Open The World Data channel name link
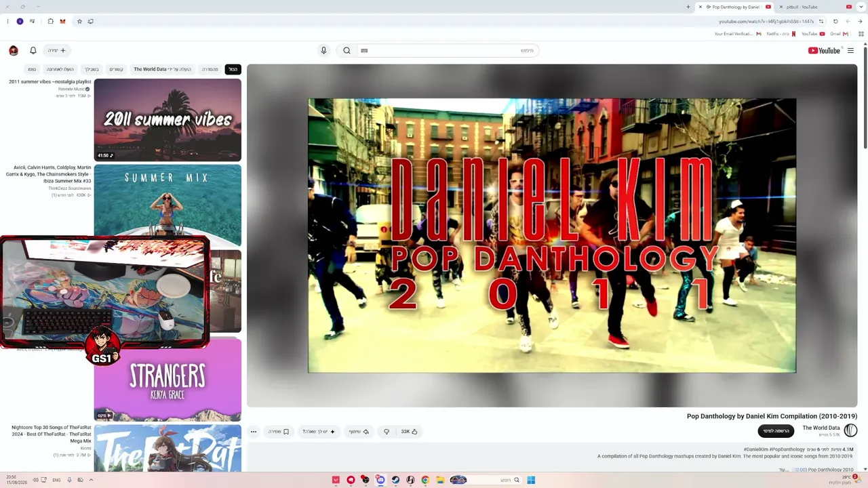Viewport: 868px width, 488px height. tap(821, 428)
